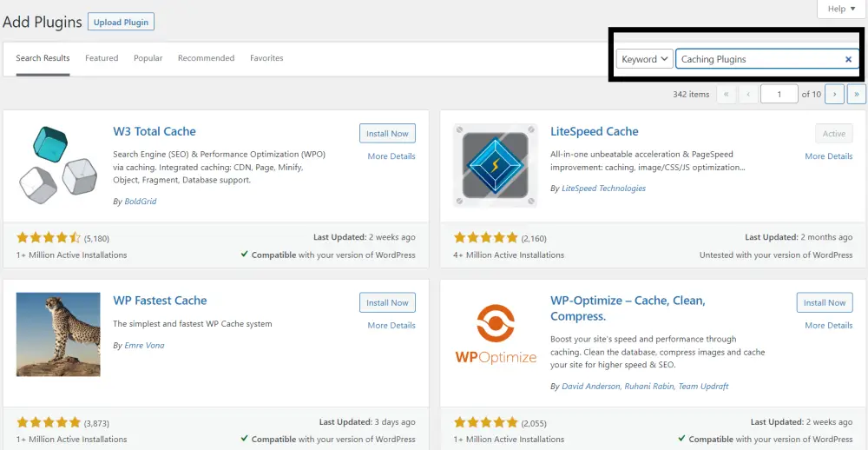Open the LiteSpeed Cache diamond icon
868x450 pixels.
click(x=495, y=165)
